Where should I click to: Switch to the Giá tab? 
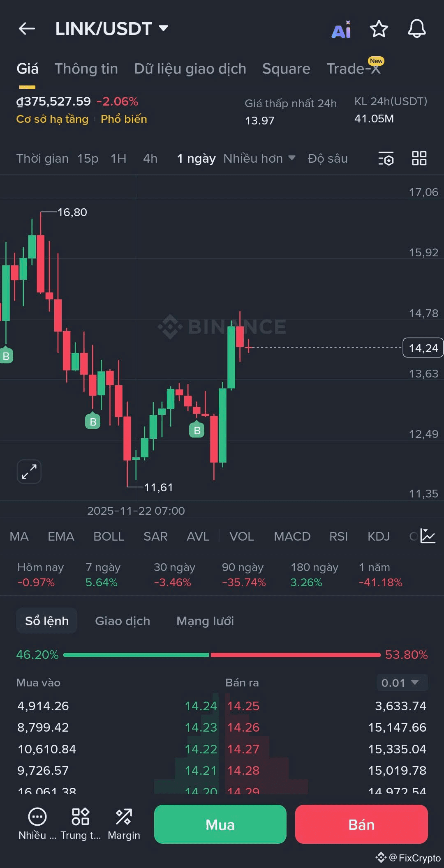point(28,69)
